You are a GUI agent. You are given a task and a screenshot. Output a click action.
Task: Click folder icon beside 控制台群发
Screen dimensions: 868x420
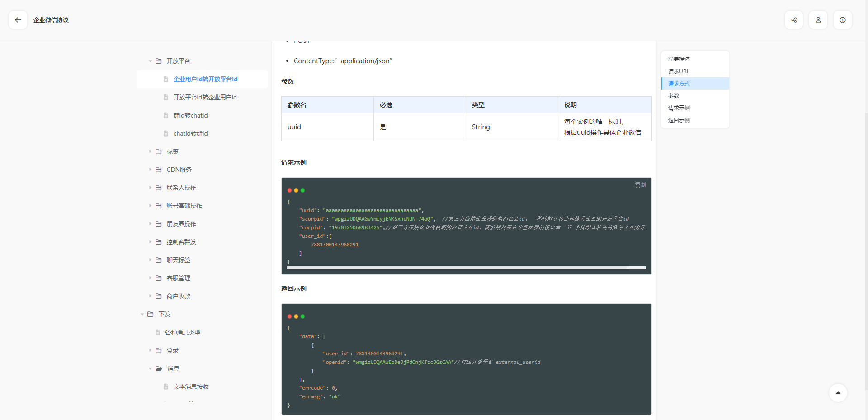point(159,242)
